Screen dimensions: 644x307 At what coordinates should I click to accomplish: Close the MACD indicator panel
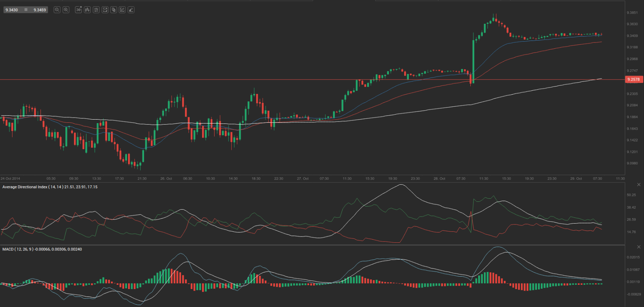pyautogui.click(x=639, y=247)
